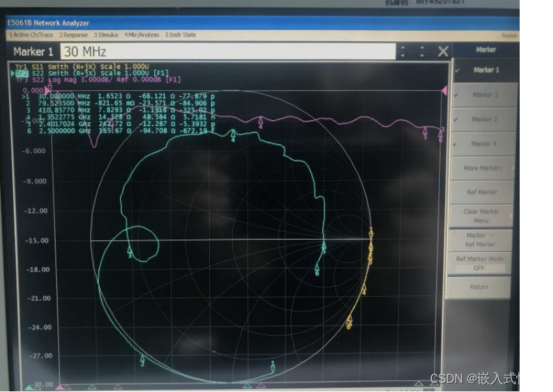This screenshot has width=553, height=392.
Task: Click the Ref Marker softkey
Action: (x=482, y=192)
